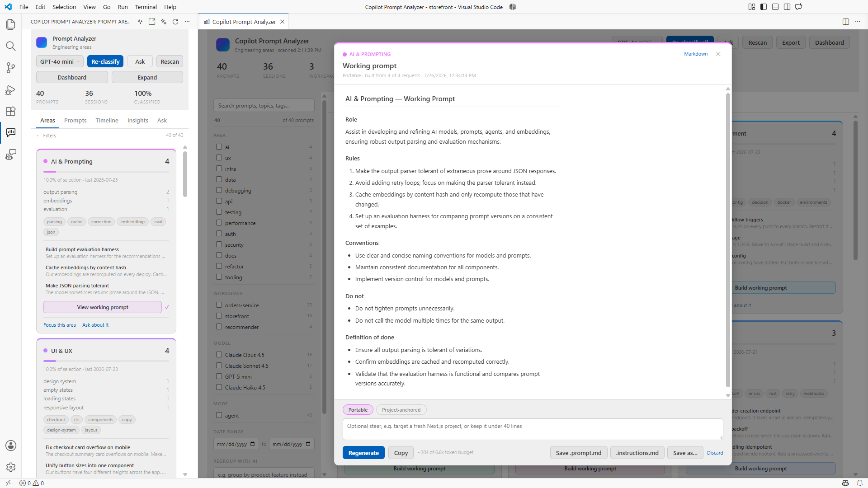Check the 'debugging' area filter
This screenshot has height=488, width=868.
point(219,190)
